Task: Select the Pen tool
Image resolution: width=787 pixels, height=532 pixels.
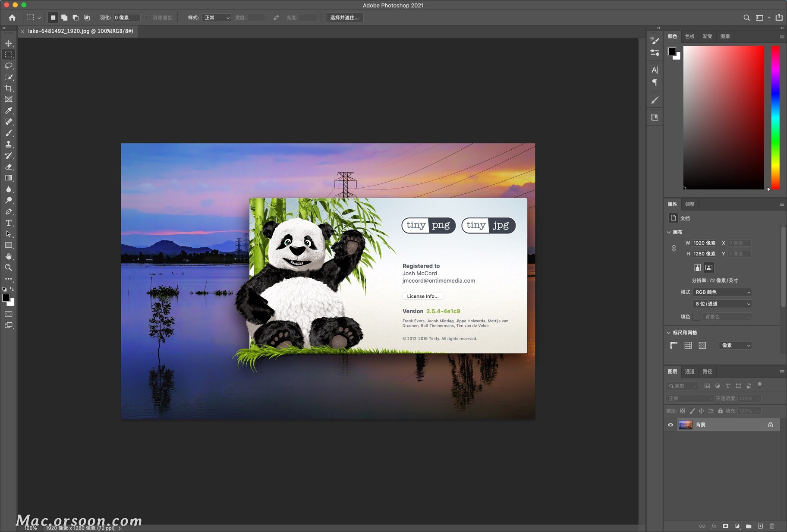Action: pyautogui.click(x=9, y=211)
